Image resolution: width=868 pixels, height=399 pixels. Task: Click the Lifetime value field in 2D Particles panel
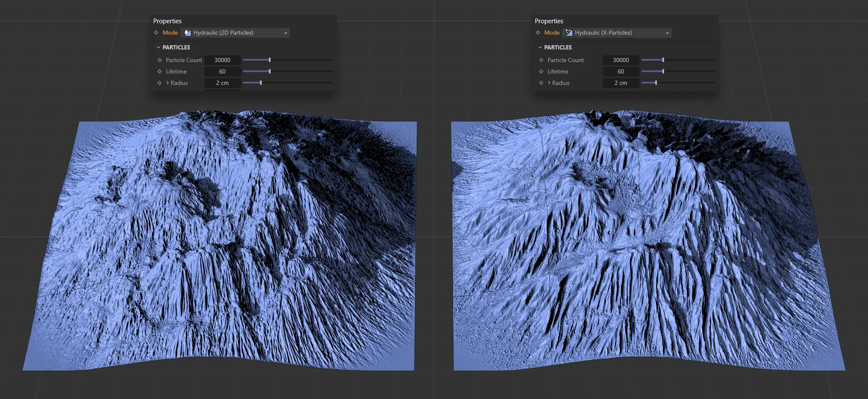[222, 71]
